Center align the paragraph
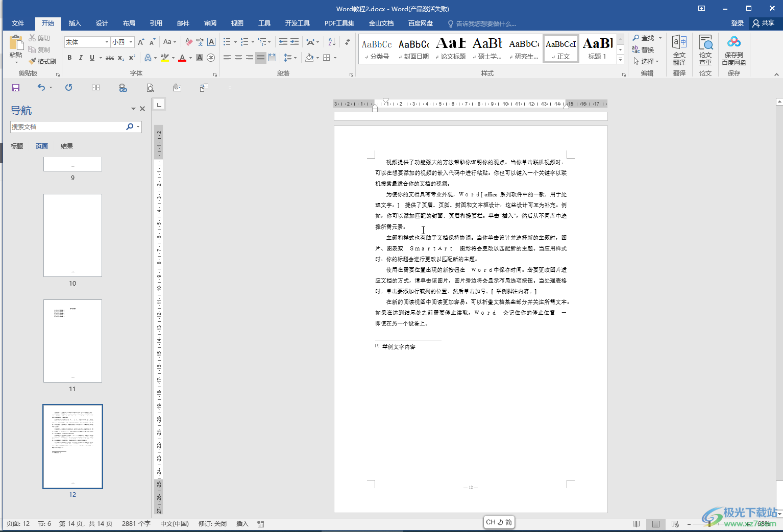 [x=238, y=58]
